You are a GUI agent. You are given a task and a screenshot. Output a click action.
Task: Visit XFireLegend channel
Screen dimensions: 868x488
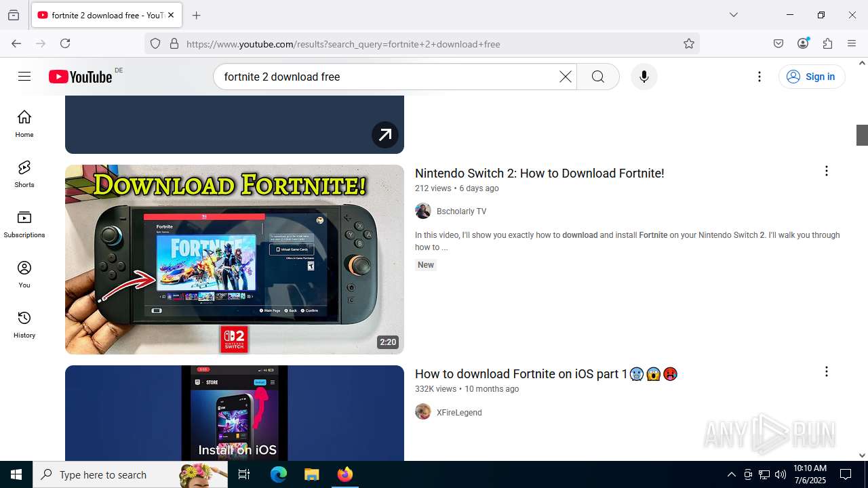point(459,412)
